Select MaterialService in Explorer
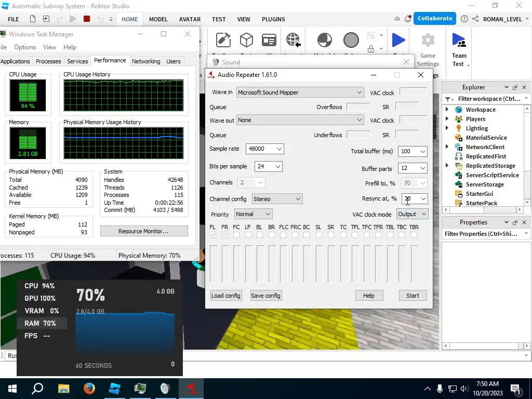 [486, 138]
